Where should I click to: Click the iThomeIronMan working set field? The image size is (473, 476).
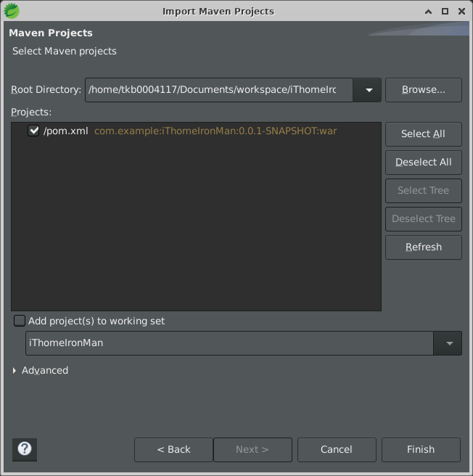pos(229,343)
